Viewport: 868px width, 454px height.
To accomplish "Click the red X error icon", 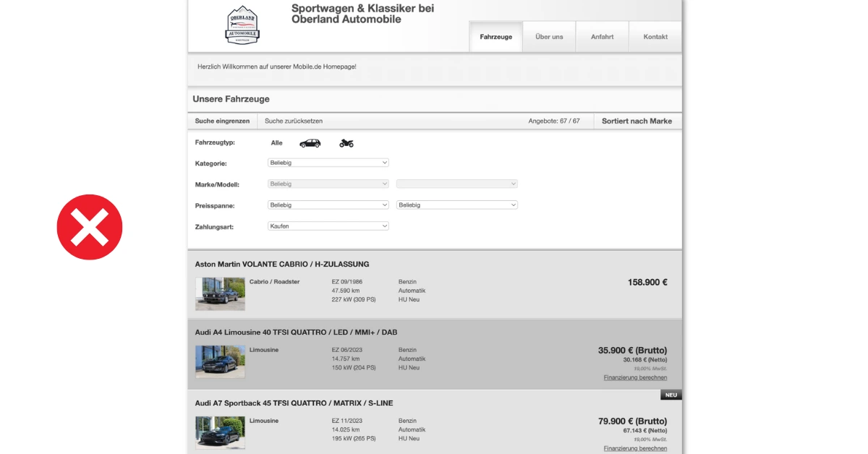I will [x=90, y=226].
